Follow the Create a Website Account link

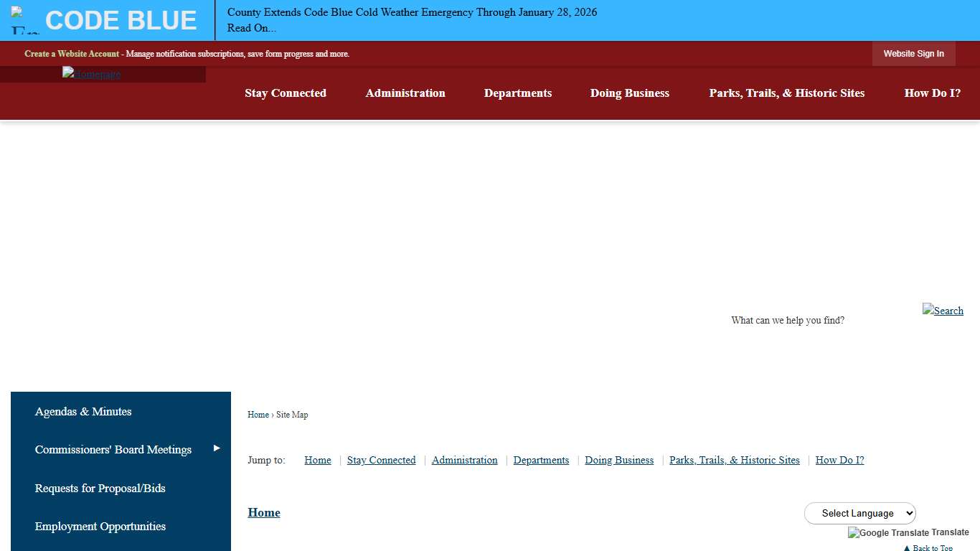[x=72, y=54]
